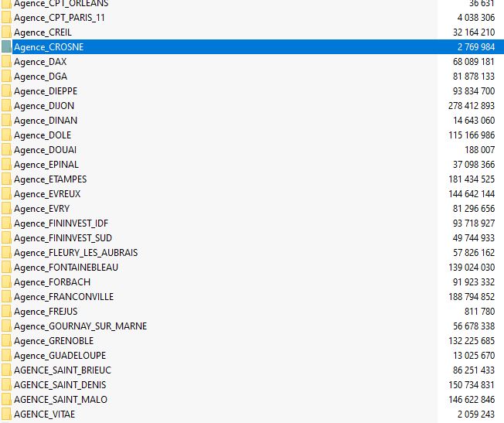This screenshot has width=504, height=423.
Task: Click the folder icon beside AGENCE_SAINT_DENIS
Action: 6,384
